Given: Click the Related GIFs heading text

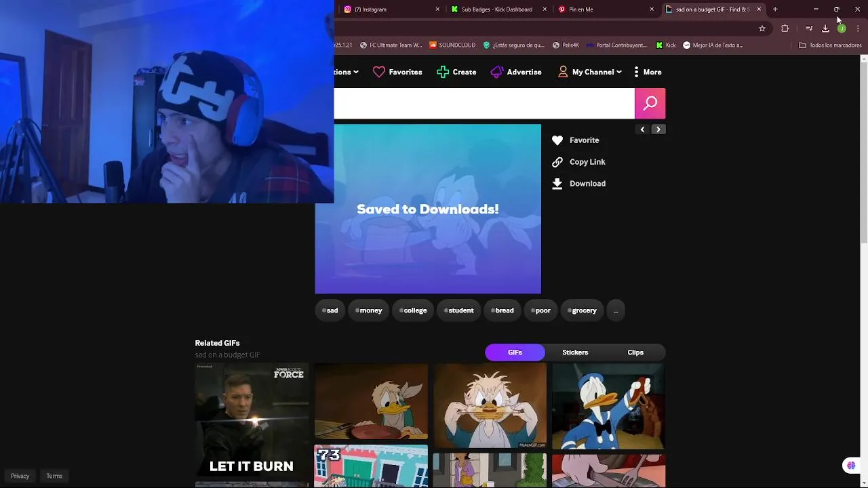Looking at the screenshot, I should point(217,343).
